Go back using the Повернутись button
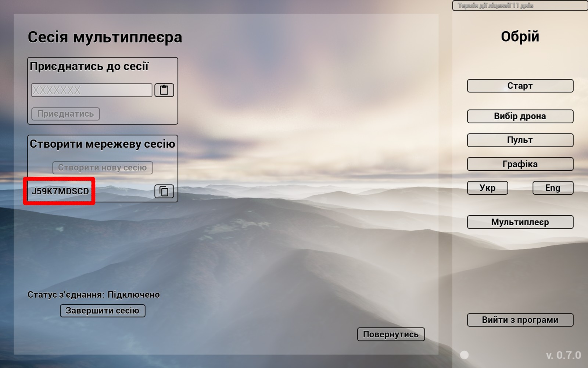 391,334
